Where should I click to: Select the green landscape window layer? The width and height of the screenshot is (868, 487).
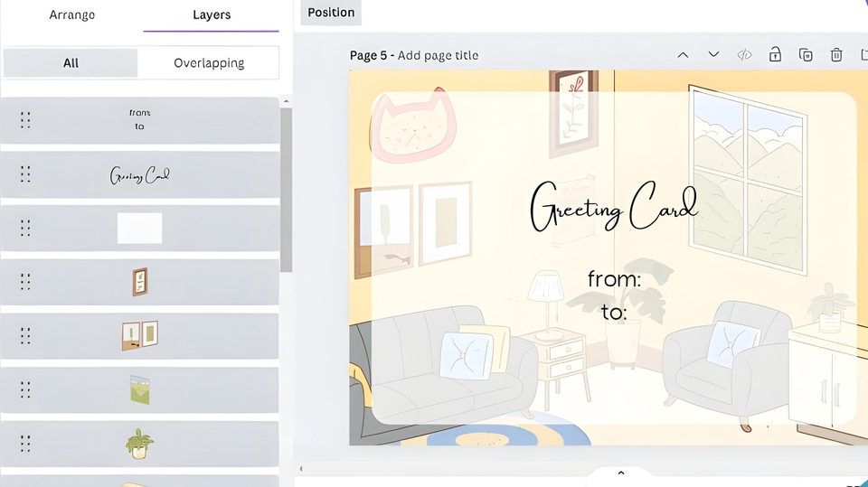[139, 389]
